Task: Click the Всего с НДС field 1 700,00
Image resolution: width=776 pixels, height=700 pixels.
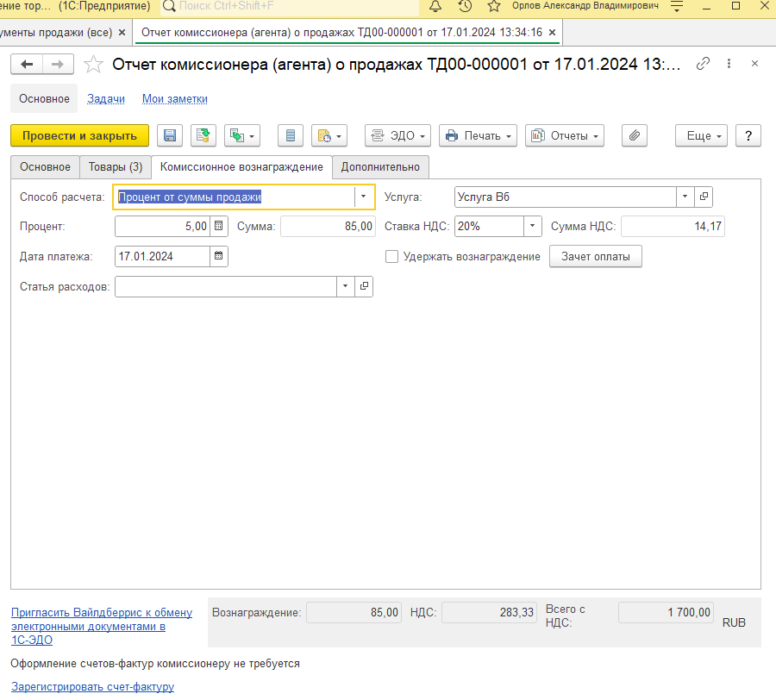Action: 666,612
